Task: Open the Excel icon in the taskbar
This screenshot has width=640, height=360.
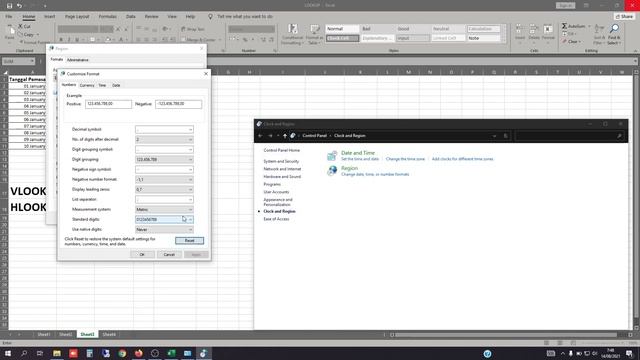Action: [x=171, y=353]
